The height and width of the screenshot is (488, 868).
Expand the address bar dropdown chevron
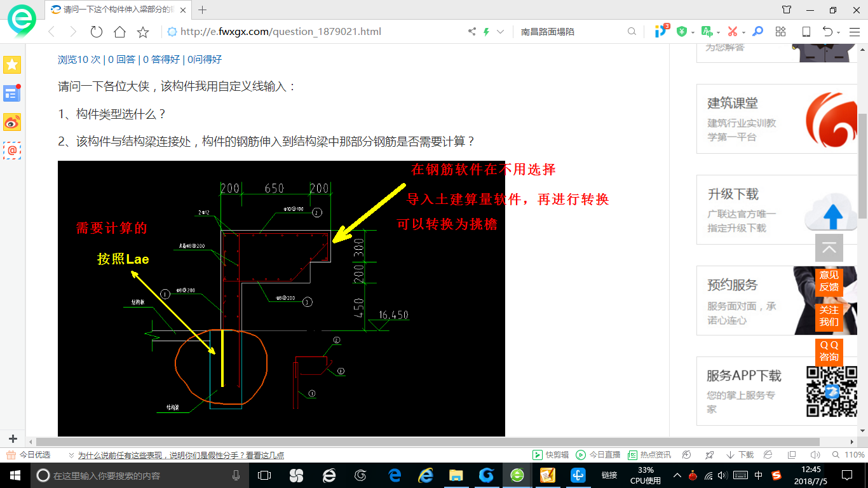(x=501, y=31)
